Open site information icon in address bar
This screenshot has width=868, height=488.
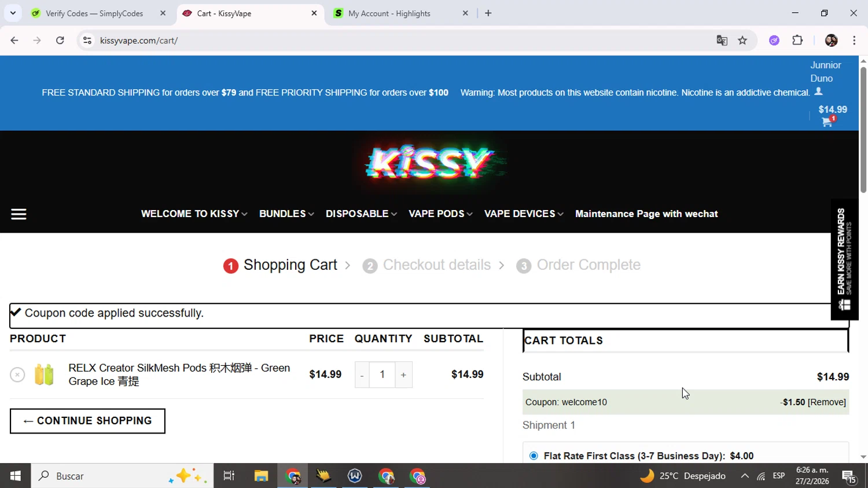click(x=87, y=41)
